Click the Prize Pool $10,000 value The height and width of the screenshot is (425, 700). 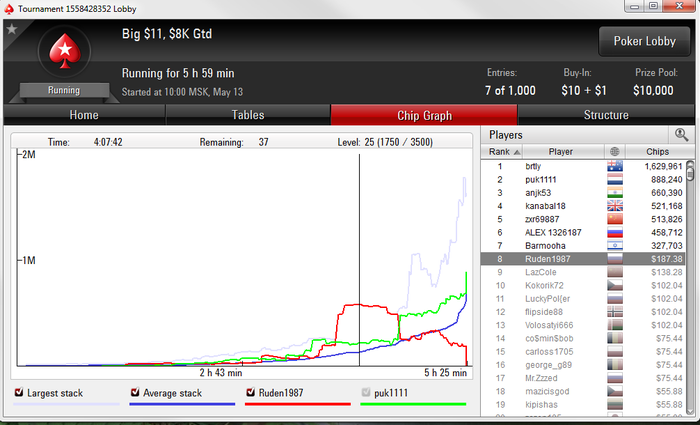(x=653, y=91)
